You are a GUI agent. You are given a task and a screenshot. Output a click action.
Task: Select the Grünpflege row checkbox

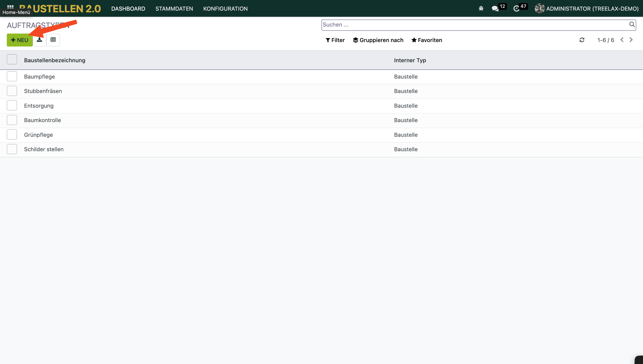(12, 135)
